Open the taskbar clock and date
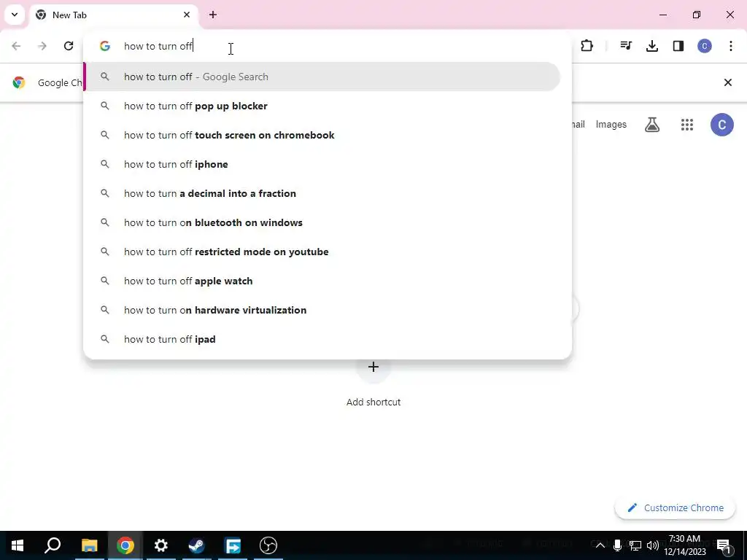Image resolution: width=747 pixels, height=560 pixels. (685, 545)
